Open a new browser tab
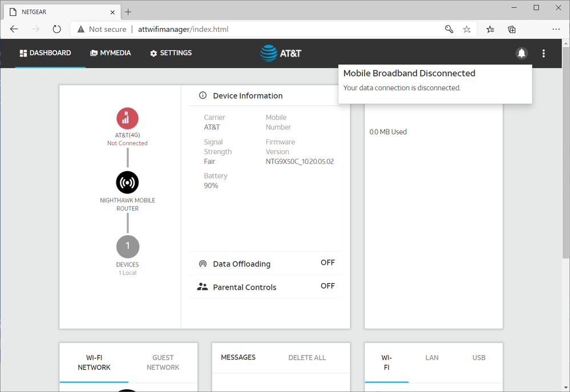Screen dimensions: 570x392 (x=128, y=11)
